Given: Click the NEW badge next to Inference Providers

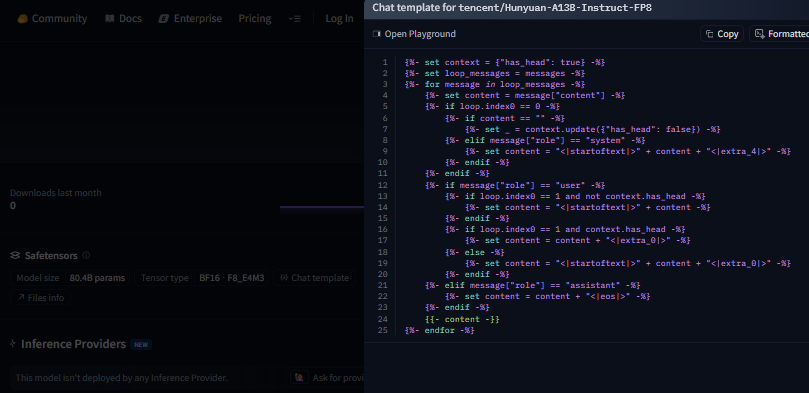Looking at the screenshot, I should (141, 345).
